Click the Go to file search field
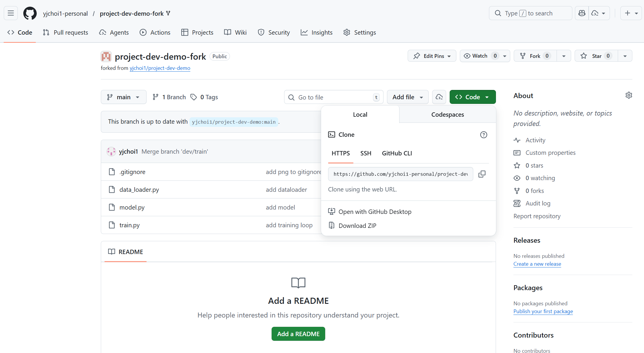Viewport: 644px width, 353px height. (x=333, y=97)
